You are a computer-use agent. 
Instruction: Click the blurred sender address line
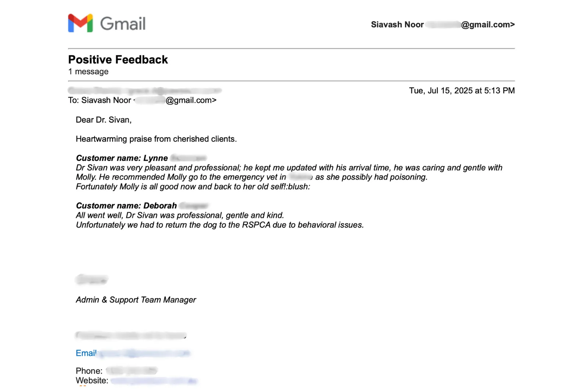145,90
